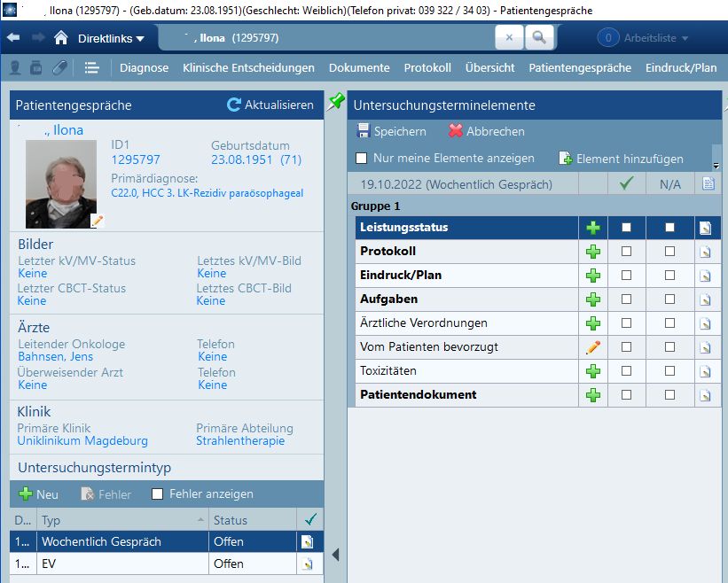Enable Nur meine Elemente anzeigen checkbox

point(362,159)
